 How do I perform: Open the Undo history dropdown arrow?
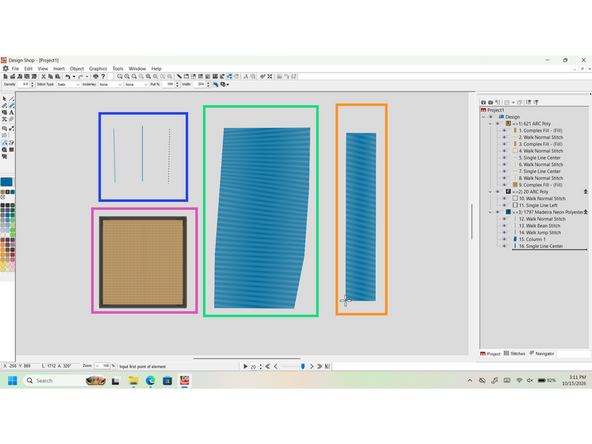[74, 76]
